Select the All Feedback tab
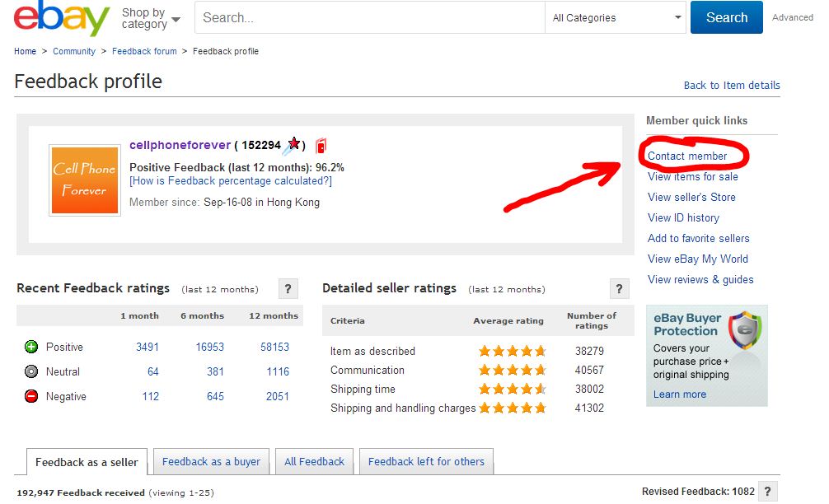Viewport: 829px width, 504px height. (x=314, y=462)
